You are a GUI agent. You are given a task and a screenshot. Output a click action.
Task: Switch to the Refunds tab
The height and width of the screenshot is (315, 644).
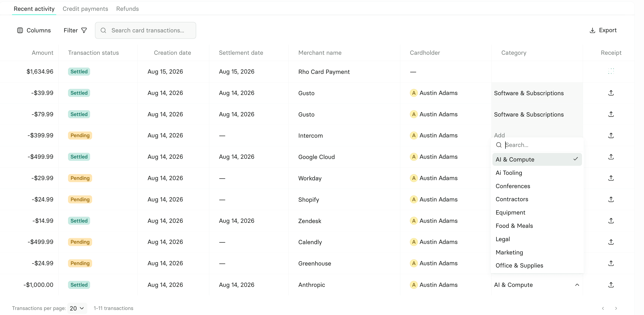click(x=127, y=9)
